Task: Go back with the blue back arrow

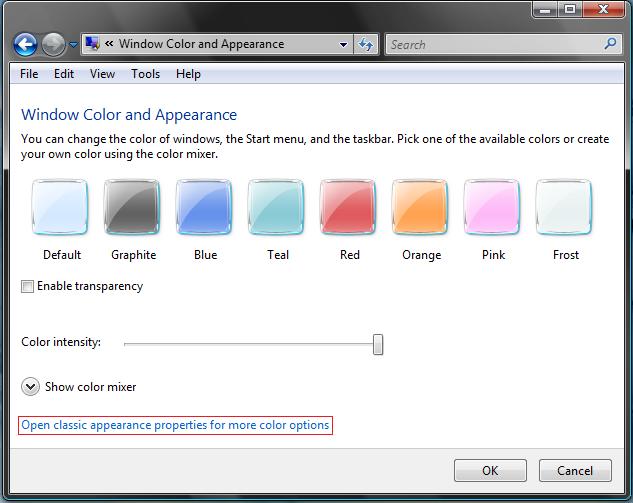Action: tap(25, 44)
